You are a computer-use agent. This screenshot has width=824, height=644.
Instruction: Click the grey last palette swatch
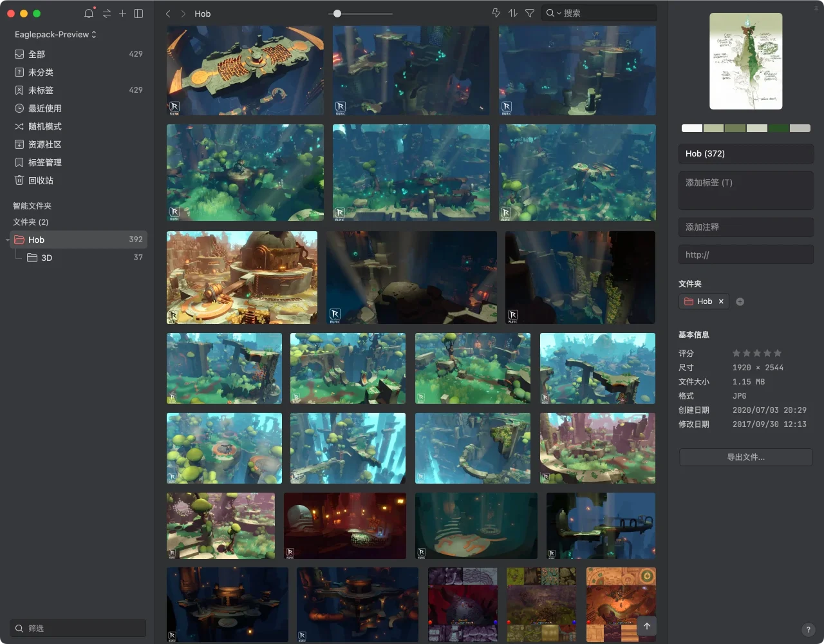coord(800,128)
